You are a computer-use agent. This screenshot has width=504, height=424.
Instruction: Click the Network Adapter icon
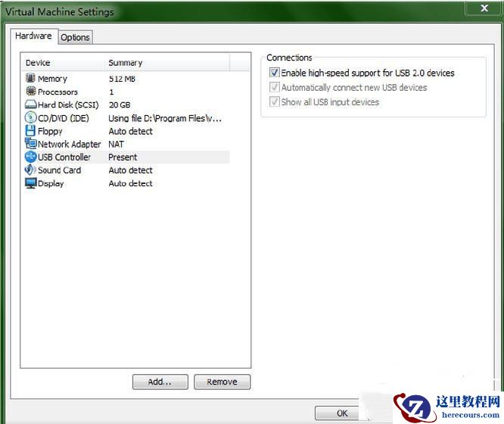tap(30, 143)
